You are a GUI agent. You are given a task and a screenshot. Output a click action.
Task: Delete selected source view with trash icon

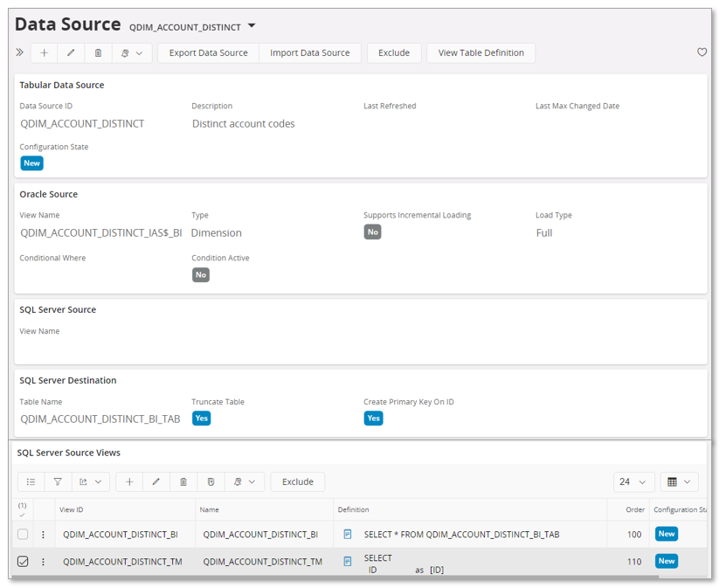[183, 481]
